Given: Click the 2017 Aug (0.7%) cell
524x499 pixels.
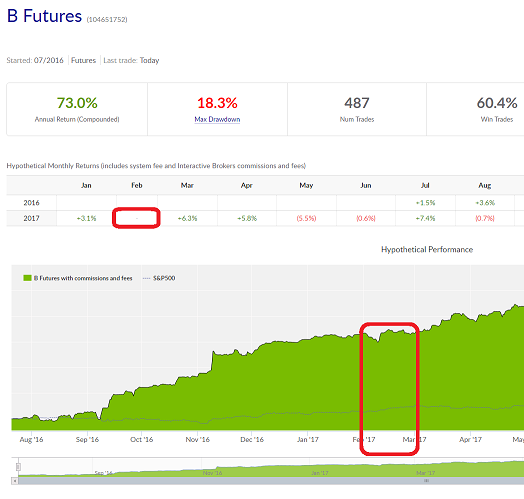Looking at the screenshot, I should click(x=485, y=218).
